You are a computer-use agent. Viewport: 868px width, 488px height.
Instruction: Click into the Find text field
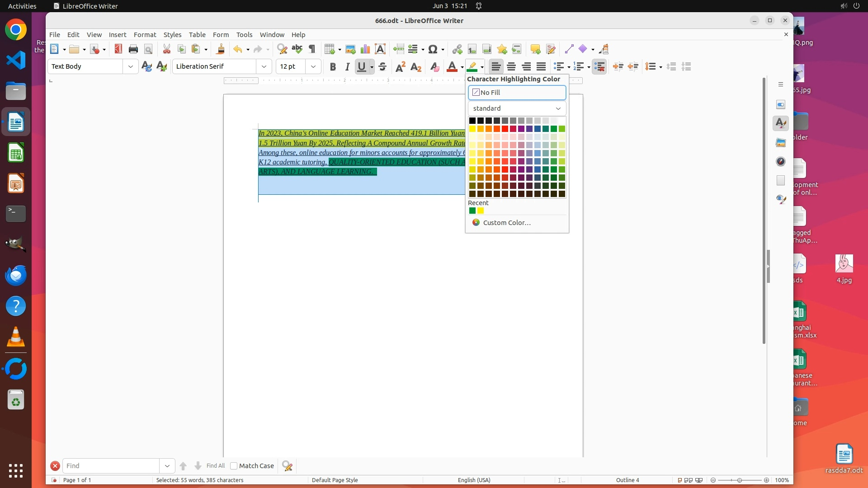pos(111,466)
